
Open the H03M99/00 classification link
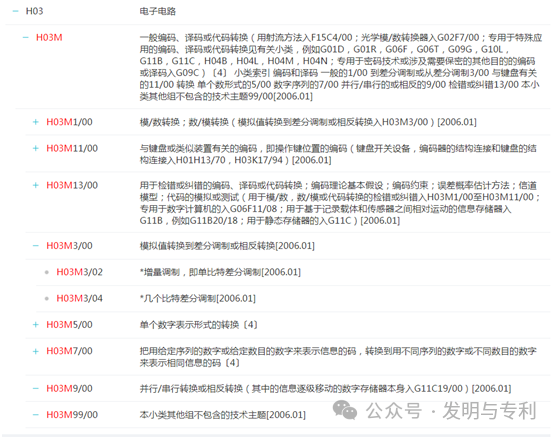(x=72, y=415)
